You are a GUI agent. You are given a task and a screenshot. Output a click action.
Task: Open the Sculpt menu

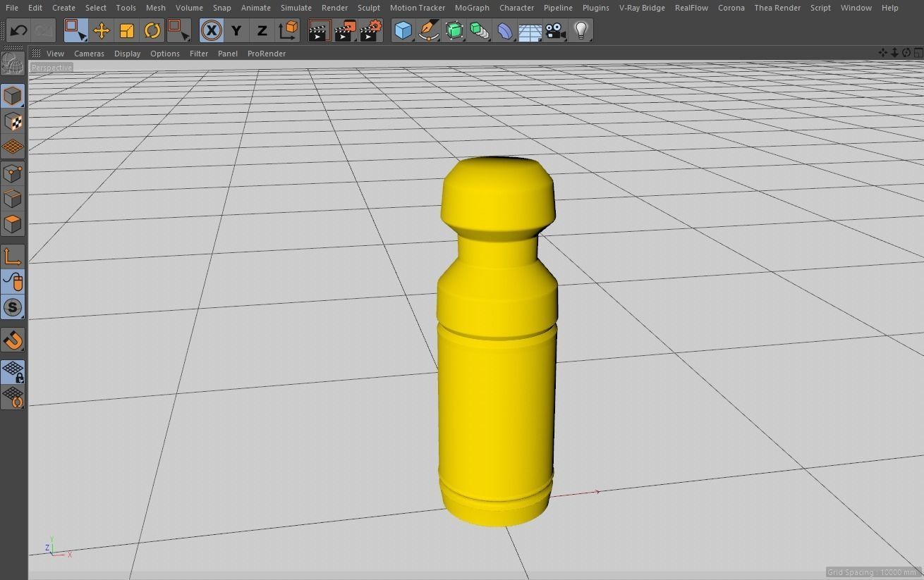point(369,8)
